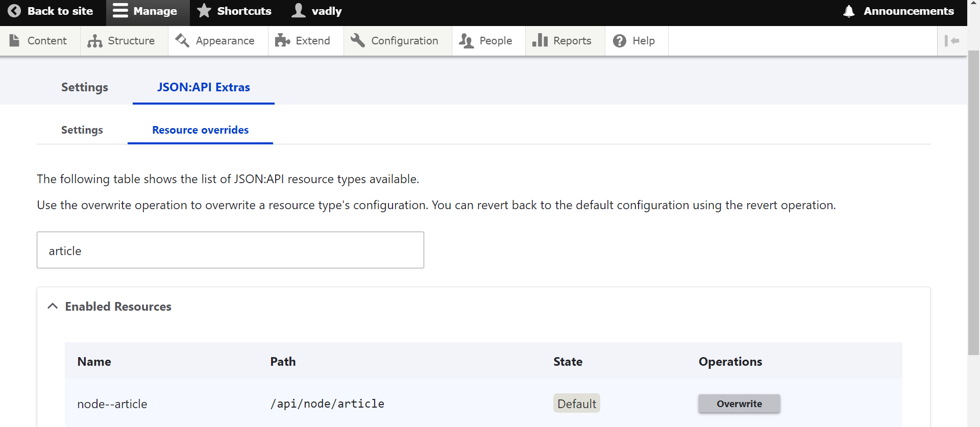Open the vadly user account menu

pyautogui.click(x=316, y=11)
